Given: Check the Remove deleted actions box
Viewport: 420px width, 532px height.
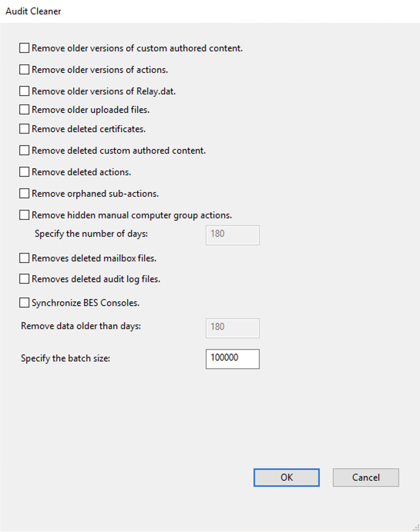Looking at the screenshot, I should click(x=24, y=172).
